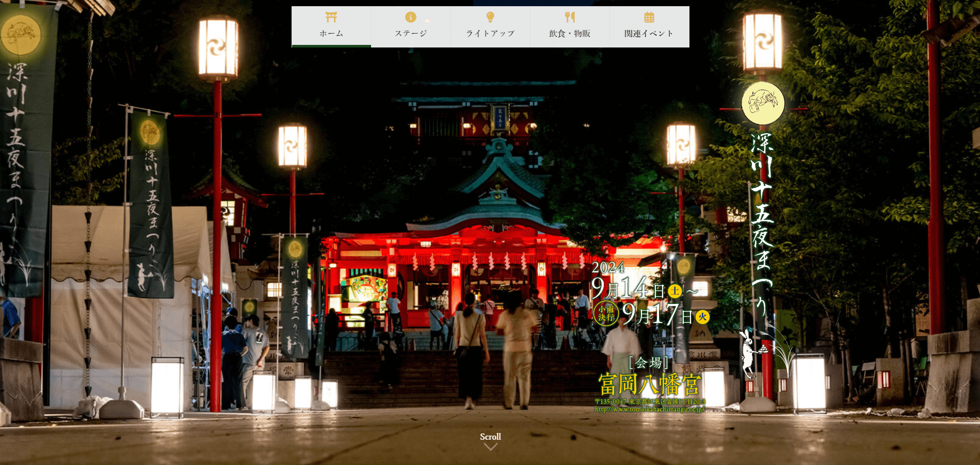Image resolution: width=980 pixels, height=465 pixels.
Task: Open the 関連イベント menu label
Action: pos(649,34)
